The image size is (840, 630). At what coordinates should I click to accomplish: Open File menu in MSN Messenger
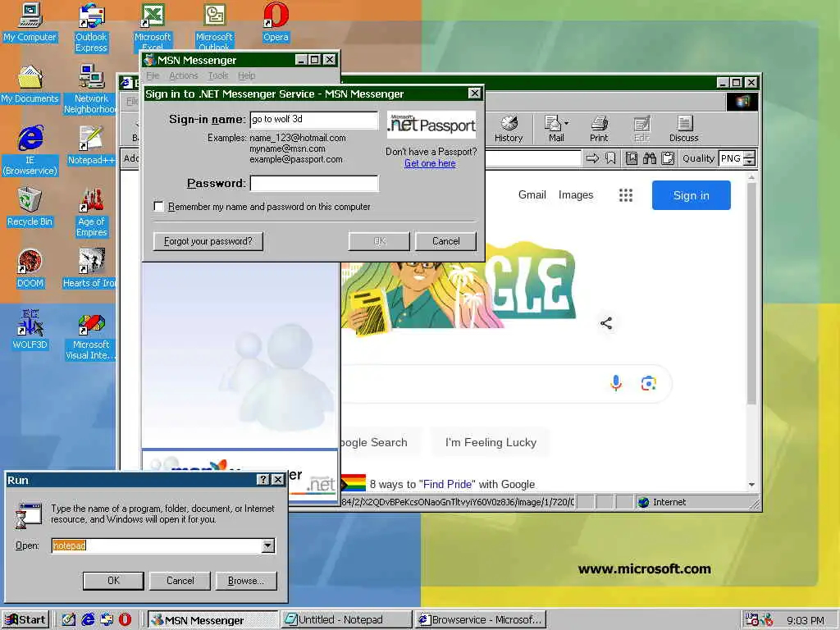(153, 75)
